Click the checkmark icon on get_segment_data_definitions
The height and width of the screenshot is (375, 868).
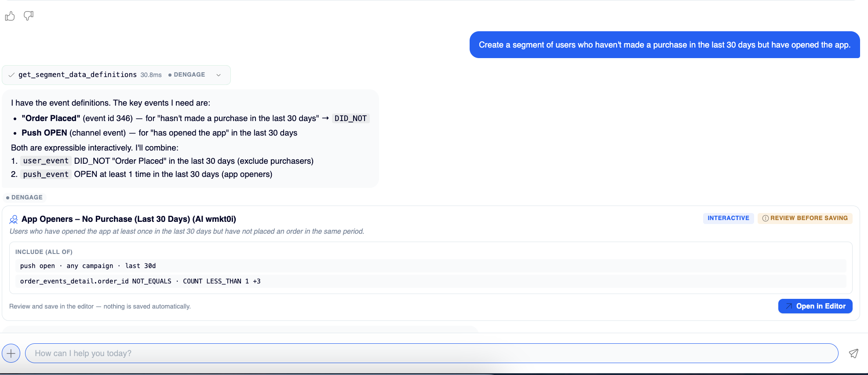(x=11, y=75)
